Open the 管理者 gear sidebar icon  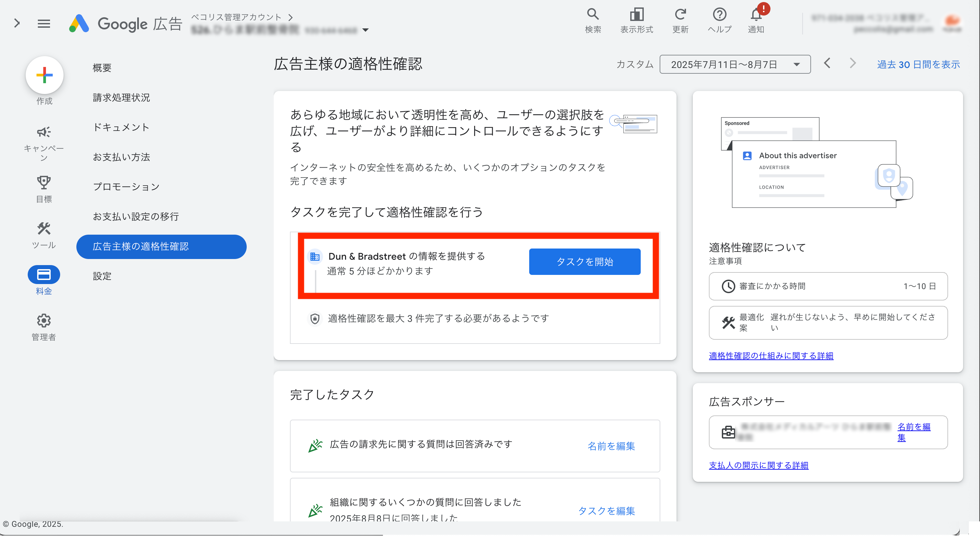click(44, 321)
